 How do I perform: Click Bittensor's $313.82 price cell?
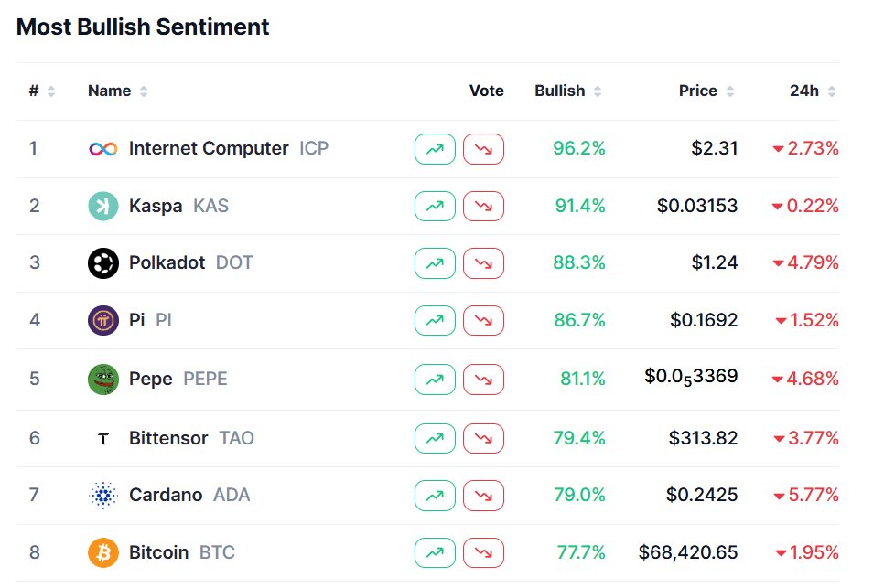click(703, 439)
